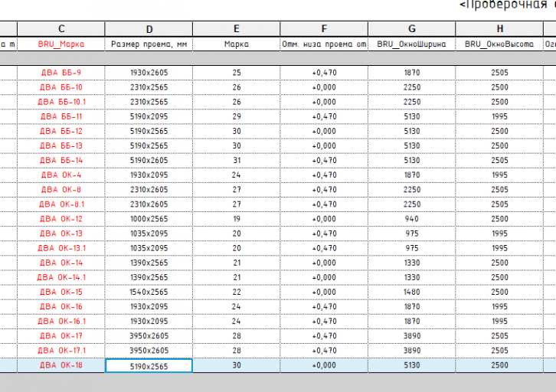This screenshot has height=392, width=556.
Task: Click Марка value 31 in ДВА ББ-14 row
Action: (x=237, y=161)
